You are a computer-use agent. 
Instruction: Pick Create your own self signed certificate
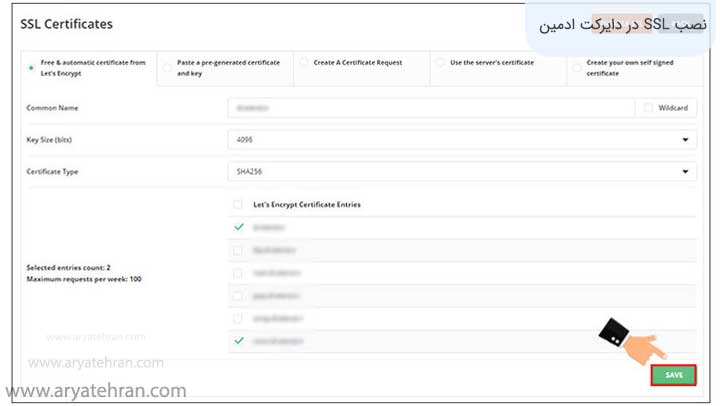(x=578, y=63)
